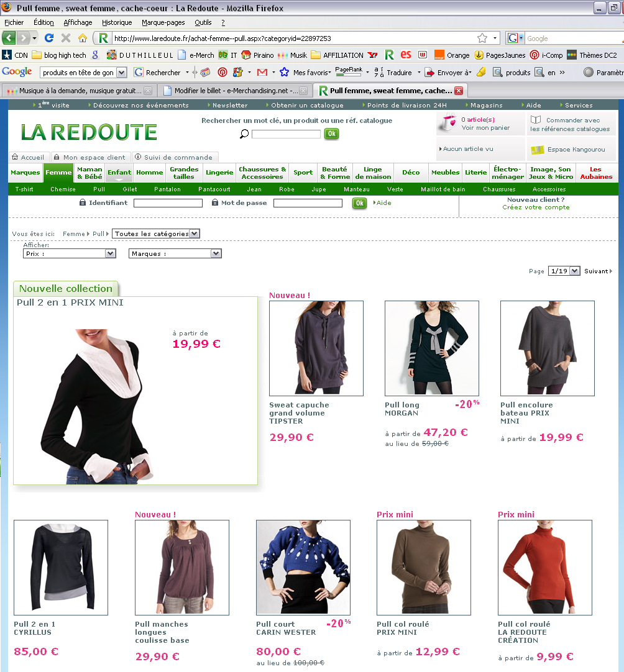
Task: Click the Identifiant input field
Action: (x=168, y=203)
